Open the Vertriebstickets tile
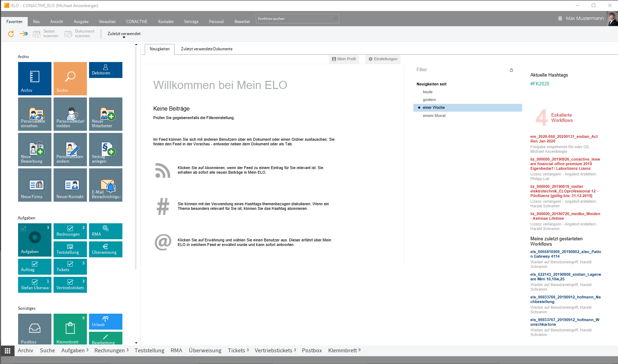This screenshot has height=364, width=618. coord(70,285)
